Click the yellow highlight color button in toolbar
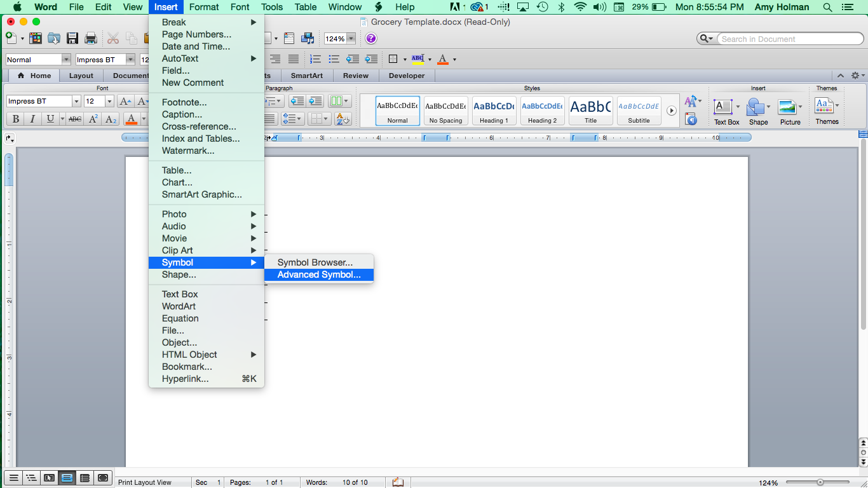This screenshot has height=488, width=868. (x=417, y=59)
